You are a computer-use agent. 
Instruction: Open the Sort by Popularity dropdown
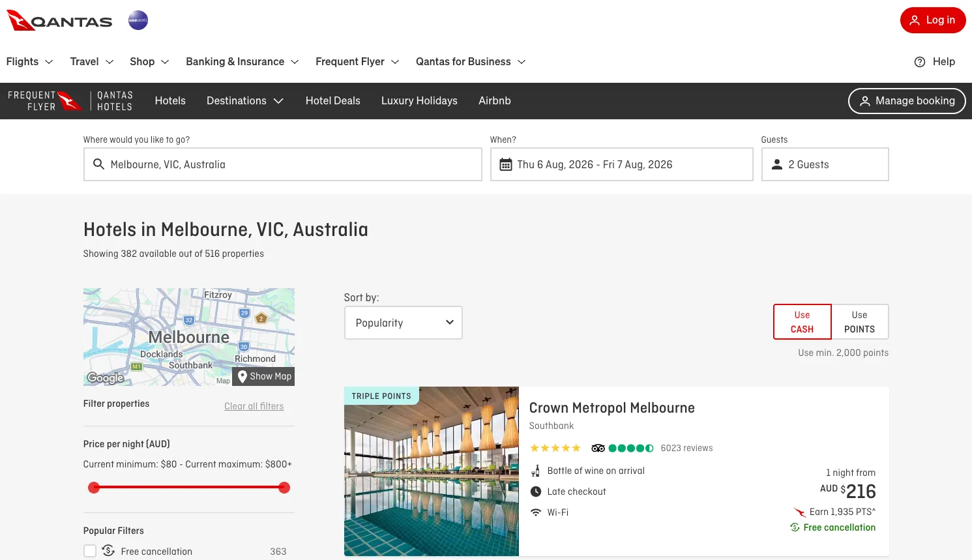(404, 323)
